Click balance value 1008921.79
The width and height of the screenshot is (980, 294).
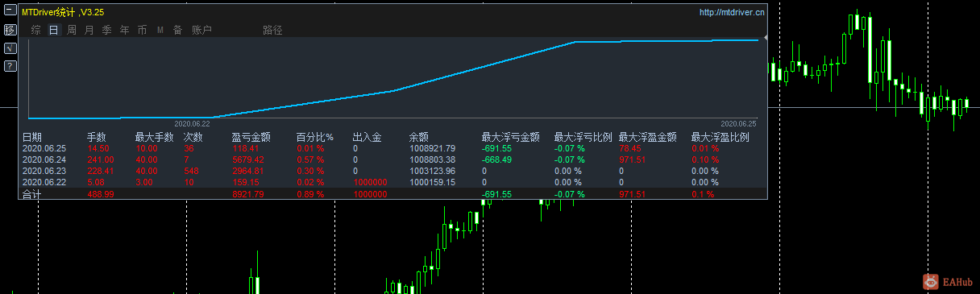432,148
